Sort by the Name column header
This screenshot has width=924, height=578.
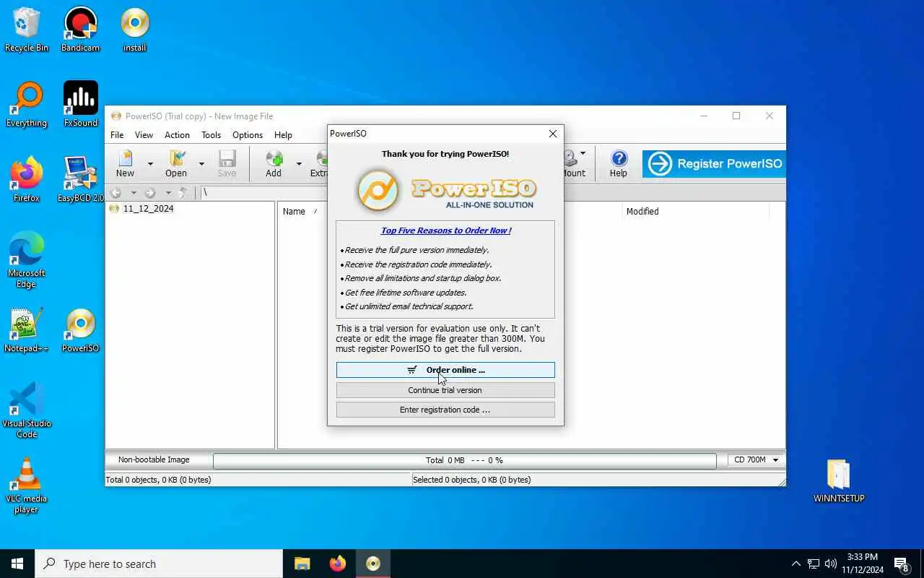click(294, 212)
